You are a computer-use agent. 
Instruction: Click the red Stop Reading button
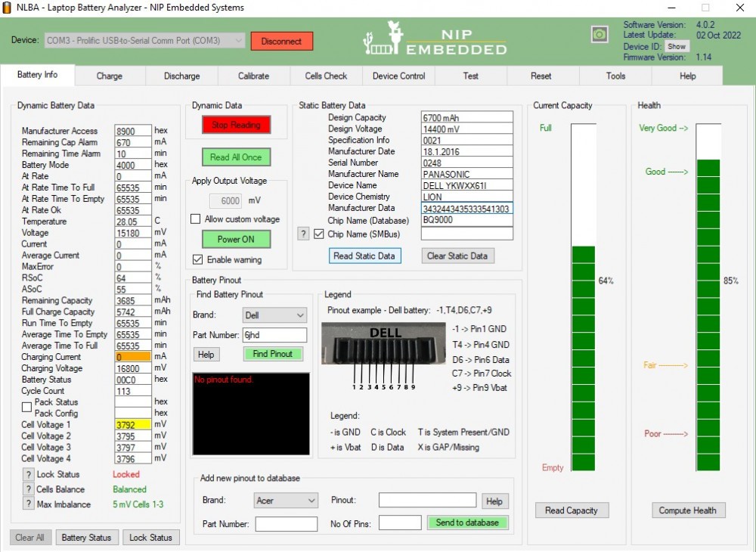click(236, 125)
